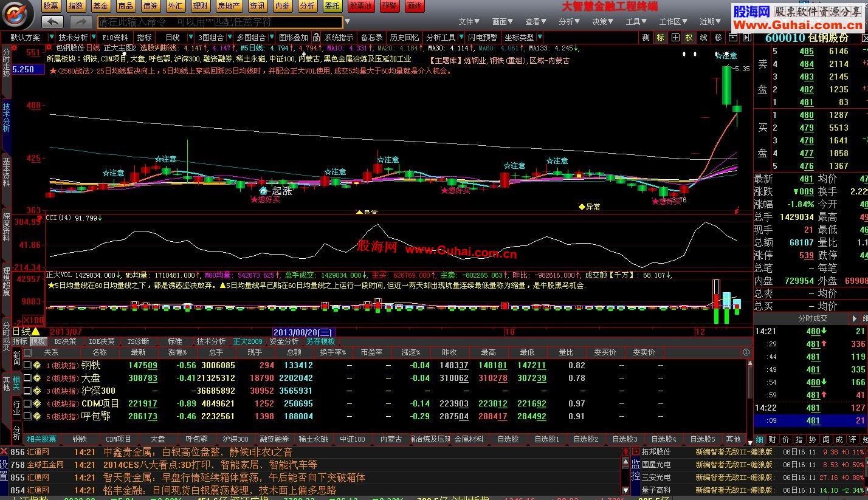The width and height of the screenshot is (868, 500).
Task: Click the yellow diamond icon in 沪深300 row
Action: point(36,391)
